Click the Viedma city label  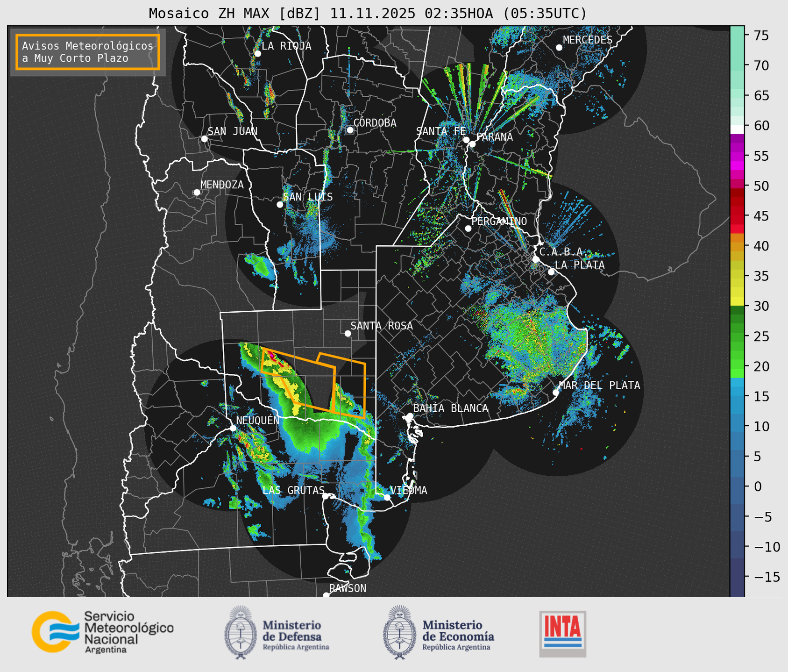pos(409,490)
